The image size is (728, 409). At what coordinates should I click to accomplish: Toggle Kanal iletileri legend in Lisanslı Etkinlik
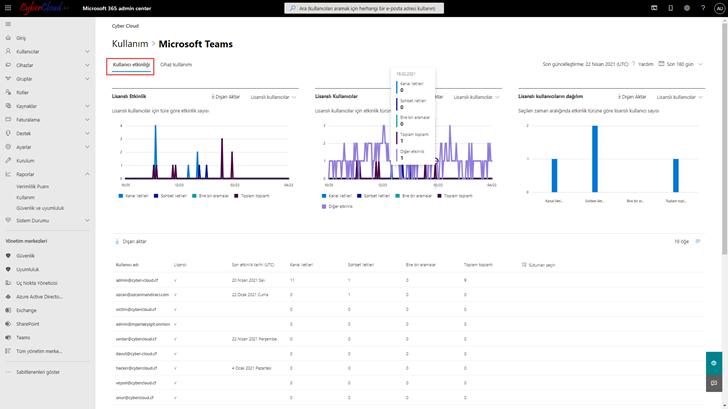coord(134,196)
